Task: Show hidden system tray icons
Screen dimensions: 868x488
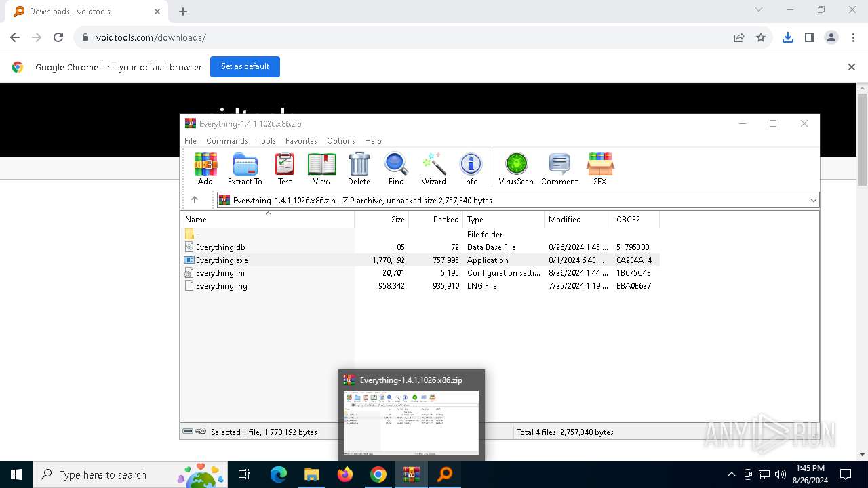Action: click(x=731, y=474)
